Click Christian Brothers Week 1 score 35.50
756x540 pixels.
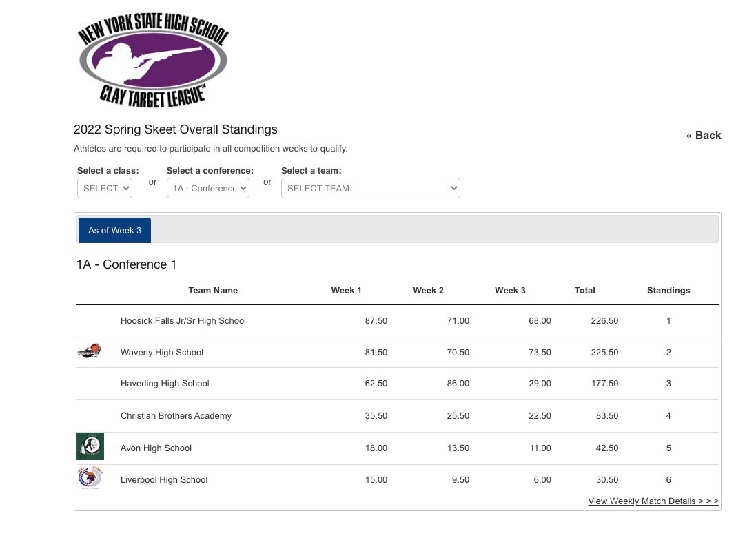tap(376, 416)
